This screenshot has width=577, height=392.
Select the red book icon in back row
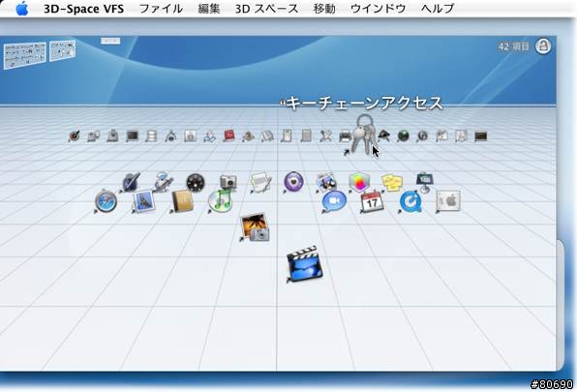[x=228, y=136]
